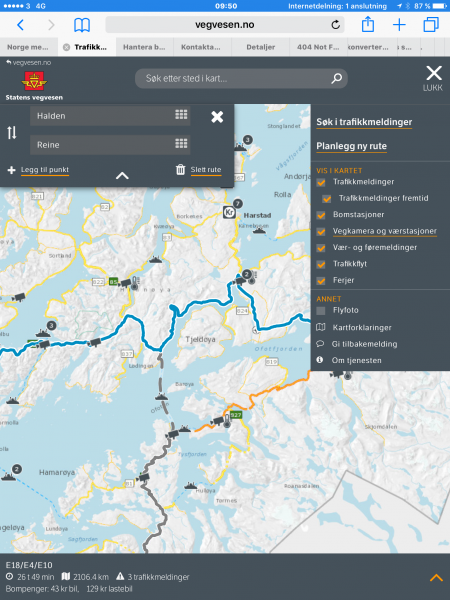Toggle the Bomstasjoner checkbox
450x600 pixels.
tap(321, 215)
